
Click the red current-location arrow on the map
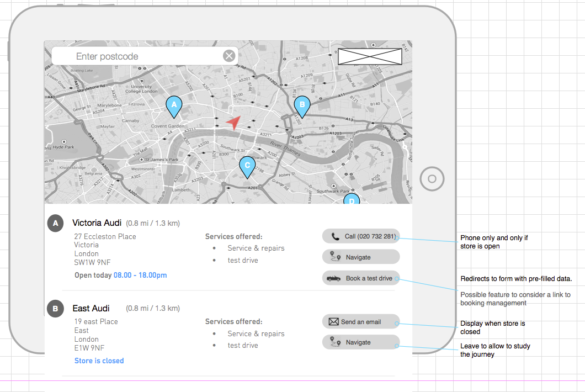point(233,123)
